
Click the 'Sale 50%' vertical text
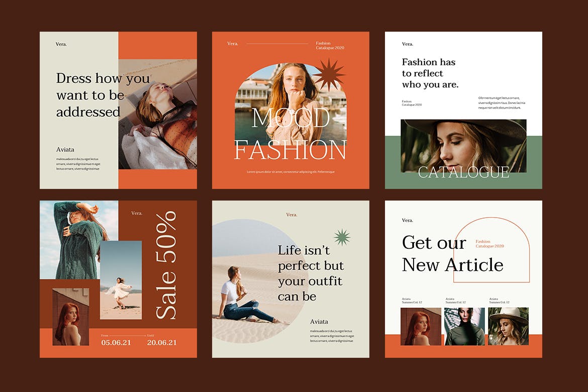(166, 265)
